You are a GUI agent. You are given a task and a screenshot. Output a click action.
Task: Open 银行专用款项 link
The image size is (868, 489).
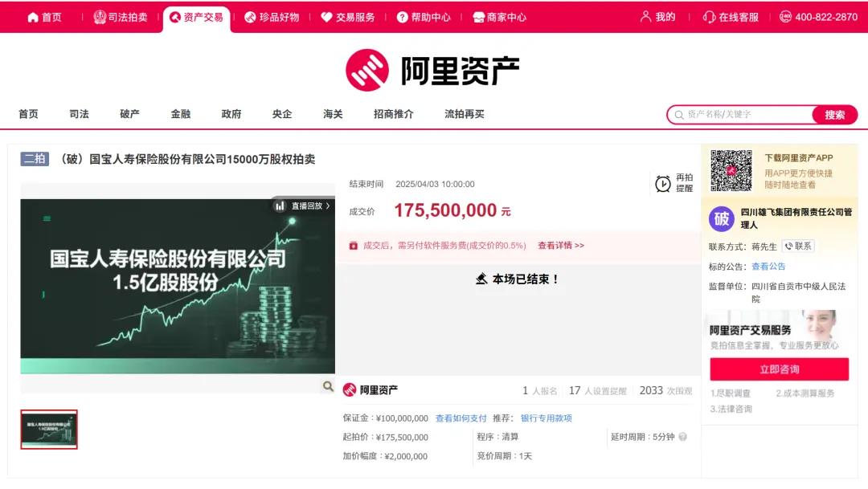tap(547, 418)
